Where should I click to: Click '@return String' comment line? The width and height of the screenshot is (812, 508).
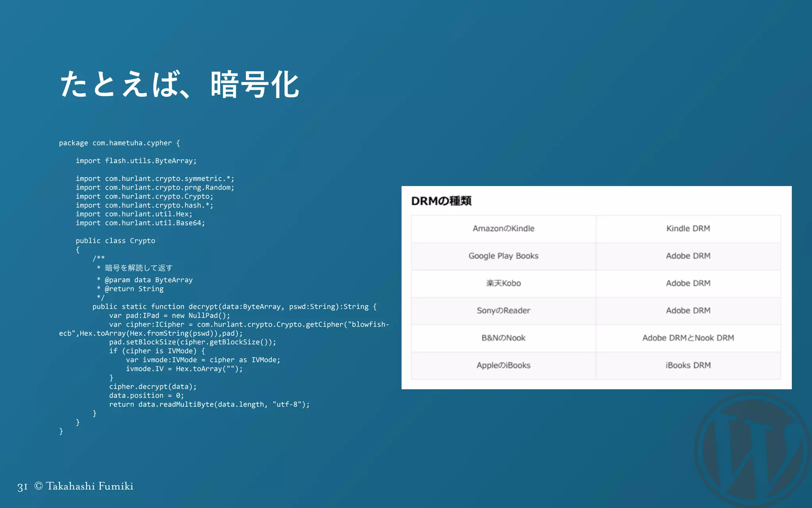tap(130, 289)
